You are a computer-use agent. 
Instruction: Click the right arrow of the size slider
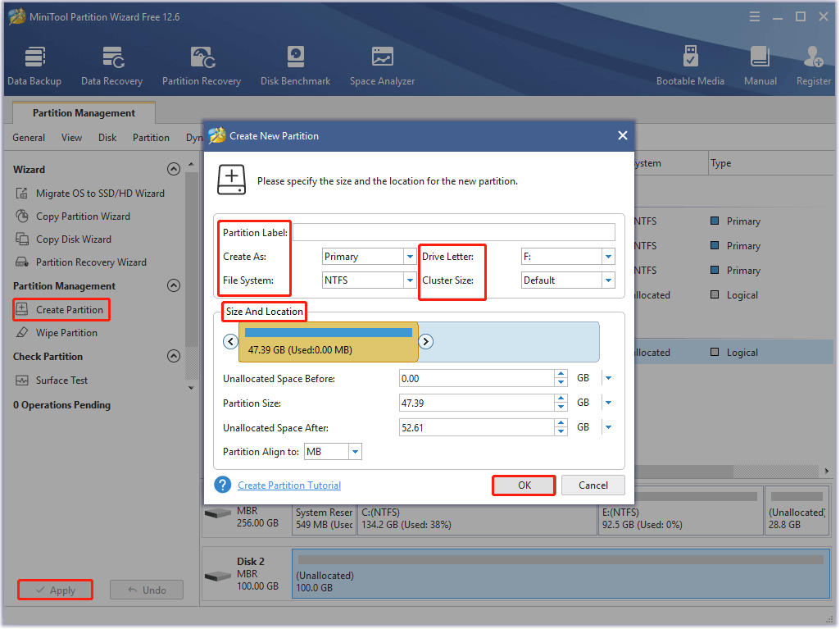(x=426, y=341)
